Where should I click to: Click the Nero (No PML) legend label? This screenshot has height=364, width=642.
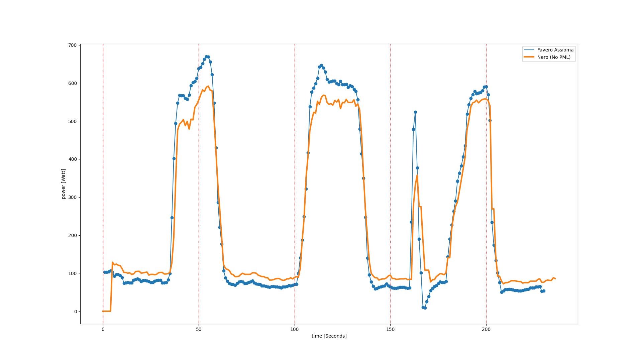coord(554,57)
